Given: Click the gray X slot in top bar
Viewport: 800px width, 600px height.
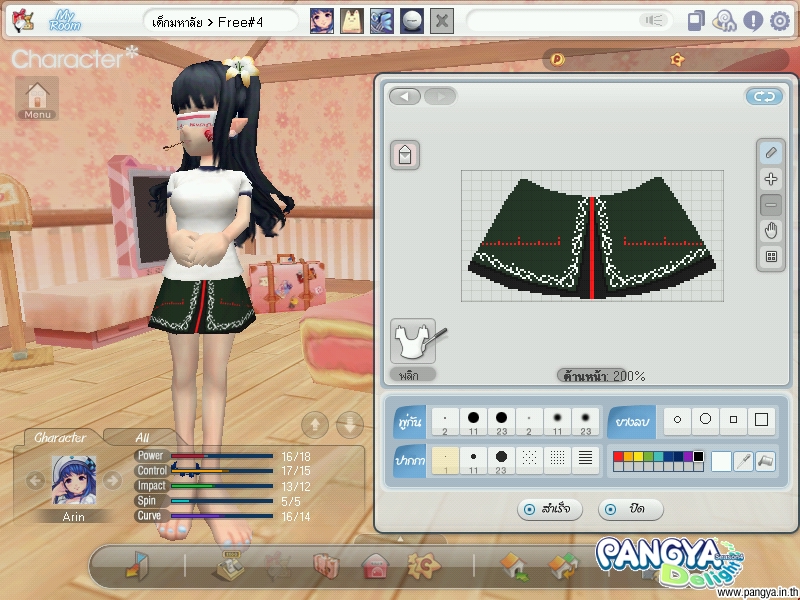Looking at the screenshot, I should pos(442,21).
